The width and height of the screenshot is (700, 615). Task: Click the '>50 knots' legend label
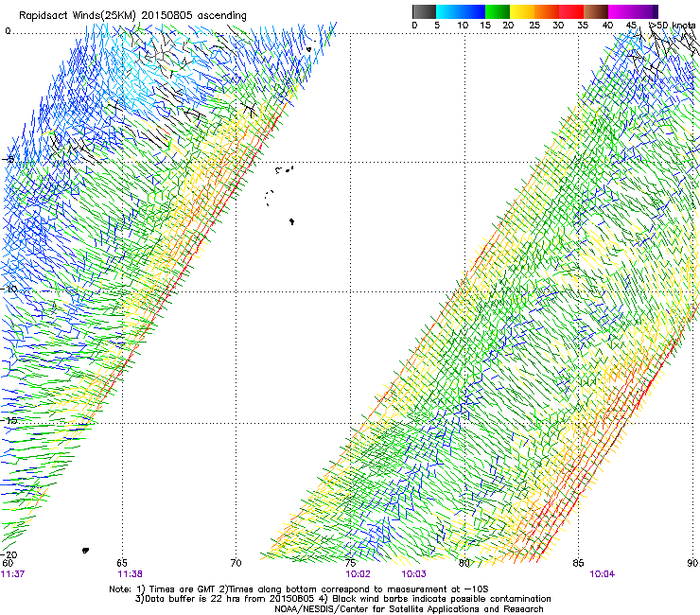[673, 26]
